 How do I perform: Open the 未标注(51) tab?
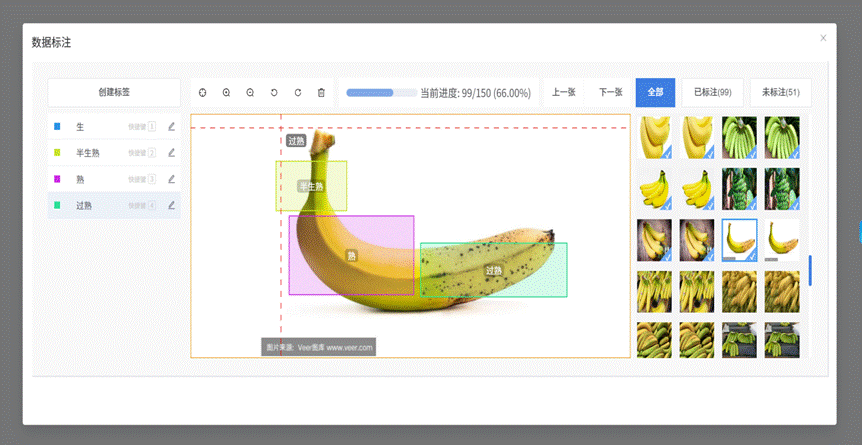point(780,92)
